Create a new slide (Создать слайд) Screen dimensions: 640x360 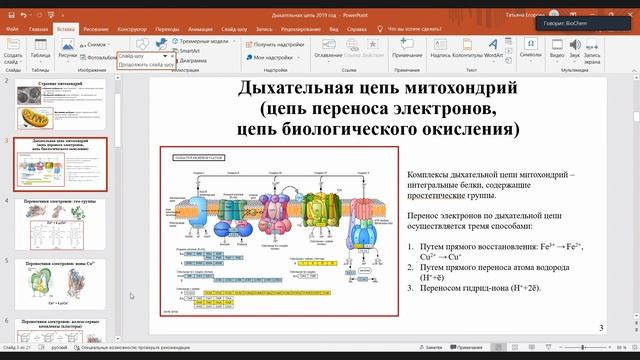(x=13, y=51)
